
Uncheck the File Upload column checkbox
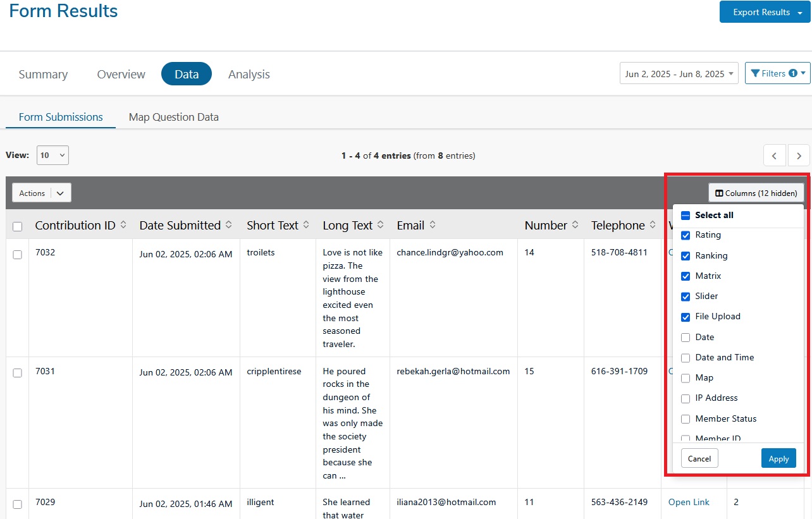686,317
